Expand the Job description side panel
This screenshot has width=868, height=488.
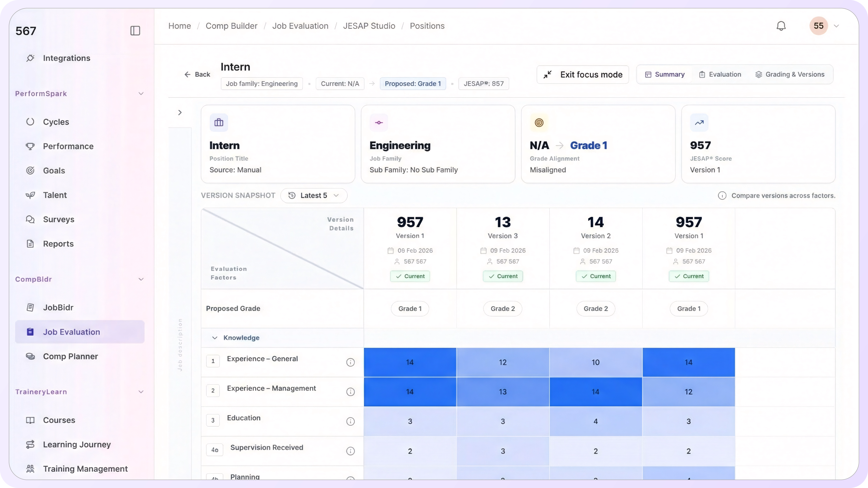coord(180,112)
